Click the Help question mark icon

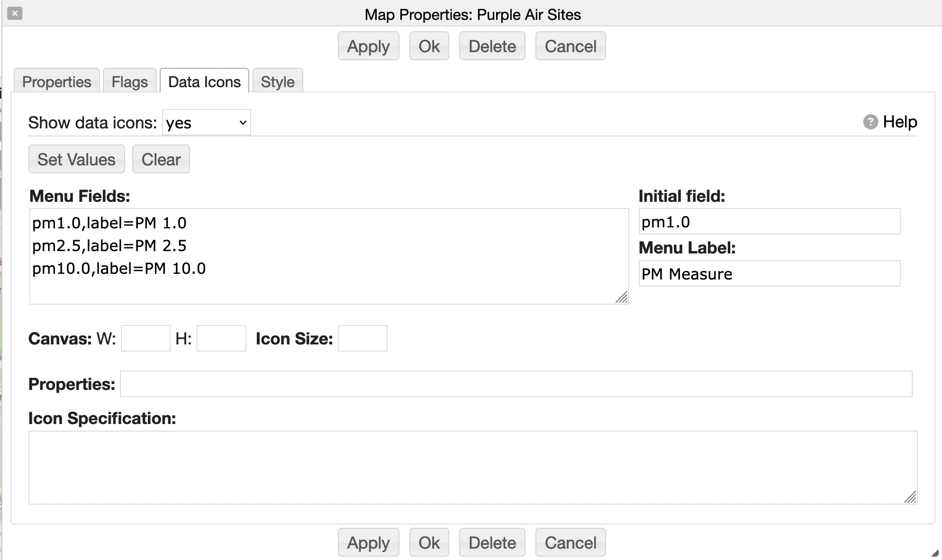(870, 122)
